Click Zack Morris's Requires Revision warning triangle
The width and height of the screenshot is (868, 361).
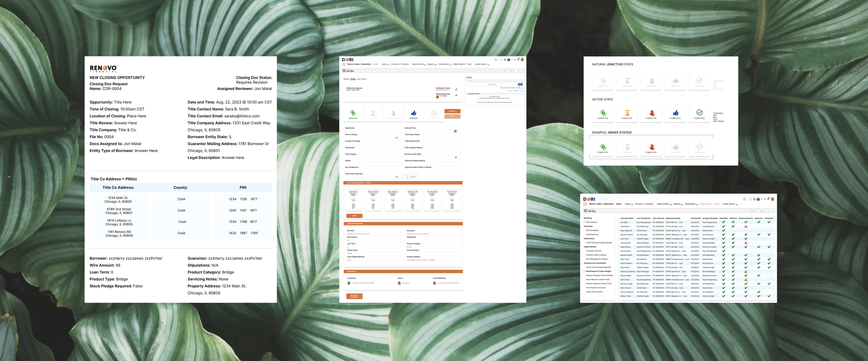(x=746, y=226)
